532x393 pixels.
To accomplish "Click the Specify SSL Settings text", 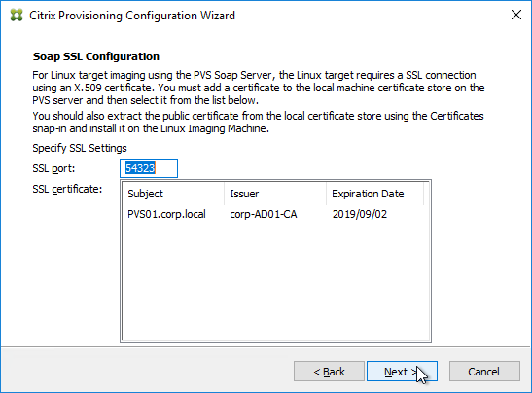I will [x=80, y=148].
